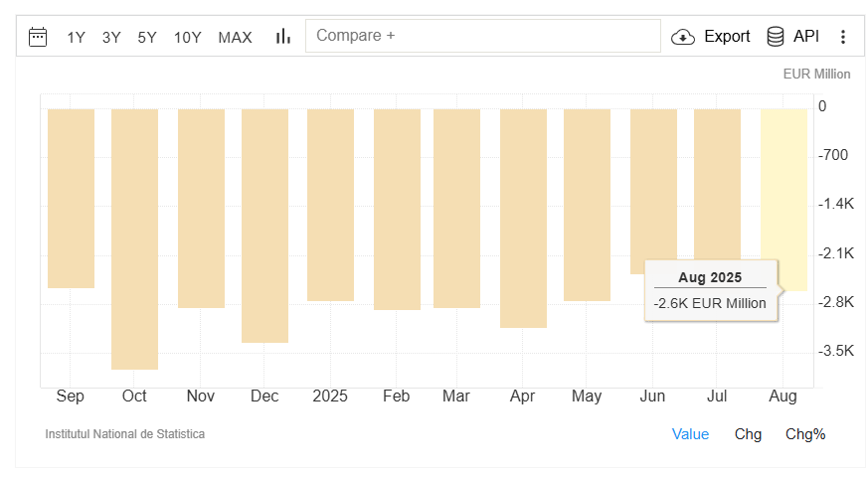Select the 5Y time range

coord(147,38)
